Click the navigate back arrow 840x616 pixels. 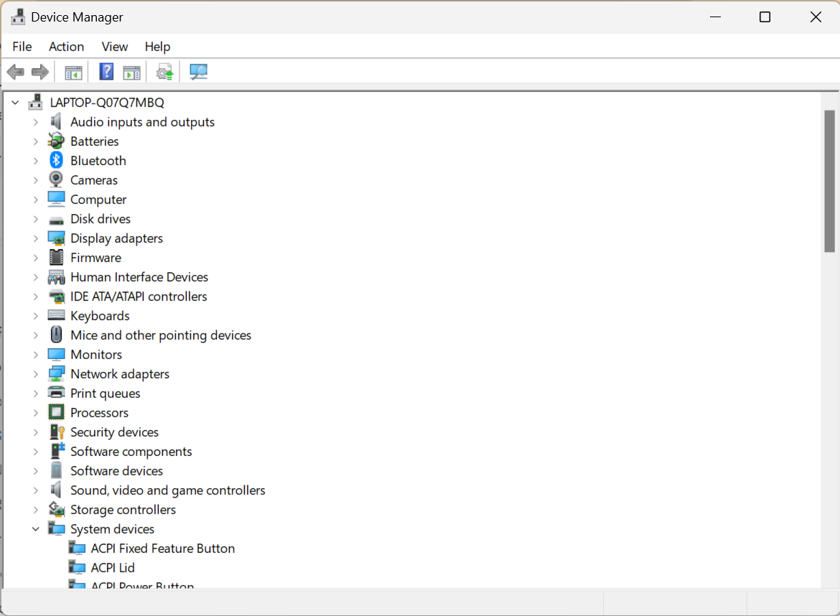tap(15, 71)
